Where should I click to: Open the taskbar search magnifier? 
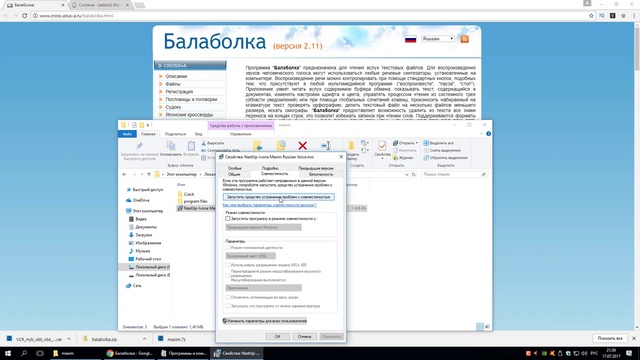click(x=24, y=353)
